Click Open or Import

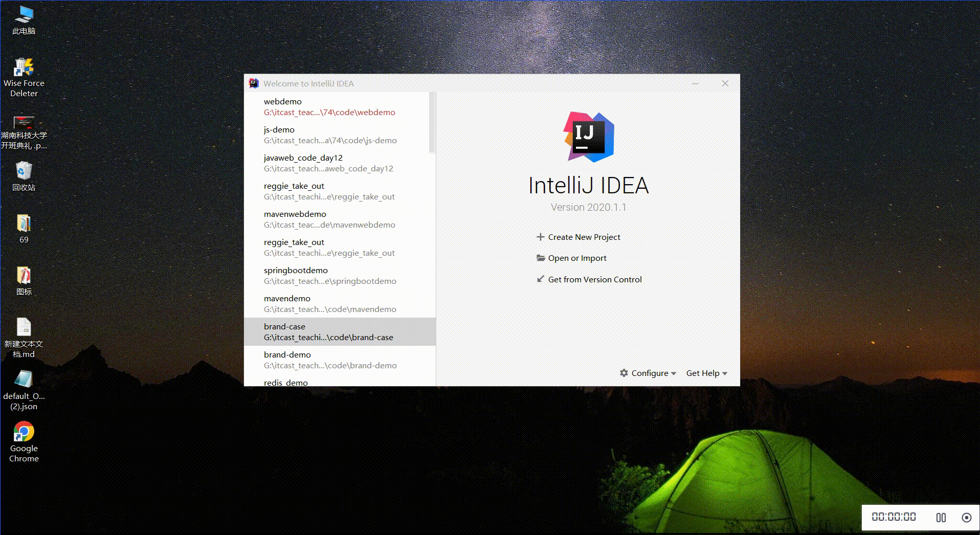point(577,258)
